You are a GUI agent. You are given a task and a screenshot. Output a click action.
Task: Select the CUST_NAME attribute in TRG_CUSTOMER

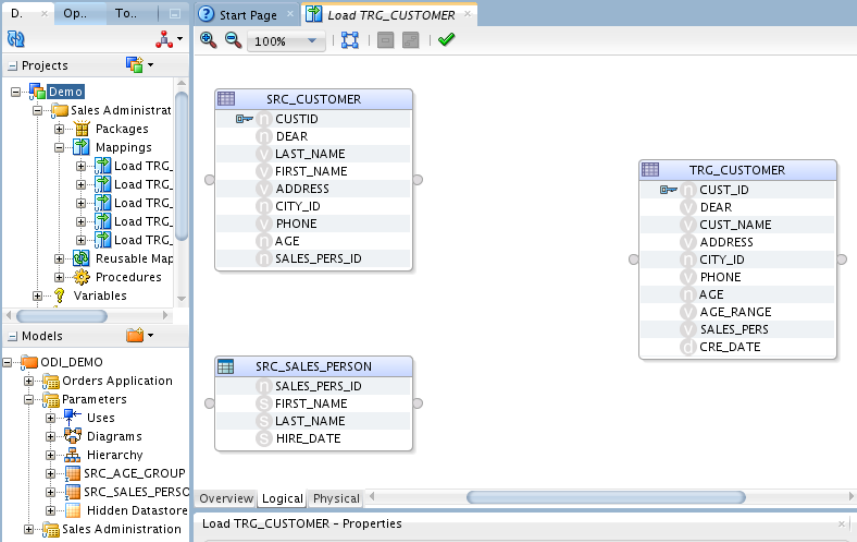pyautogui.click(x=737, y=225)
